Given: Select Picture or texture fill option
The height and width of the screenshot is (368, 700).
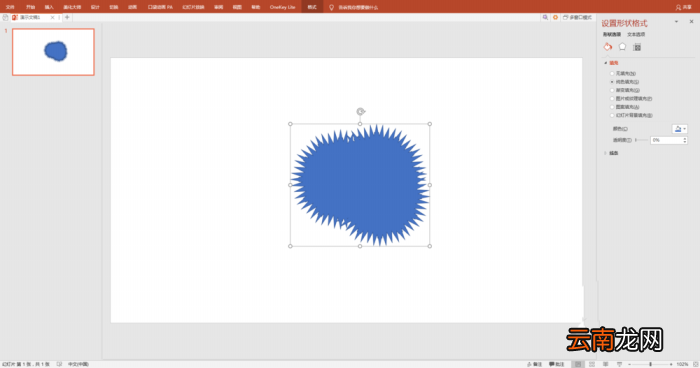Looking at the screenshot, I should pyautogui.click(x=612, y=99).
